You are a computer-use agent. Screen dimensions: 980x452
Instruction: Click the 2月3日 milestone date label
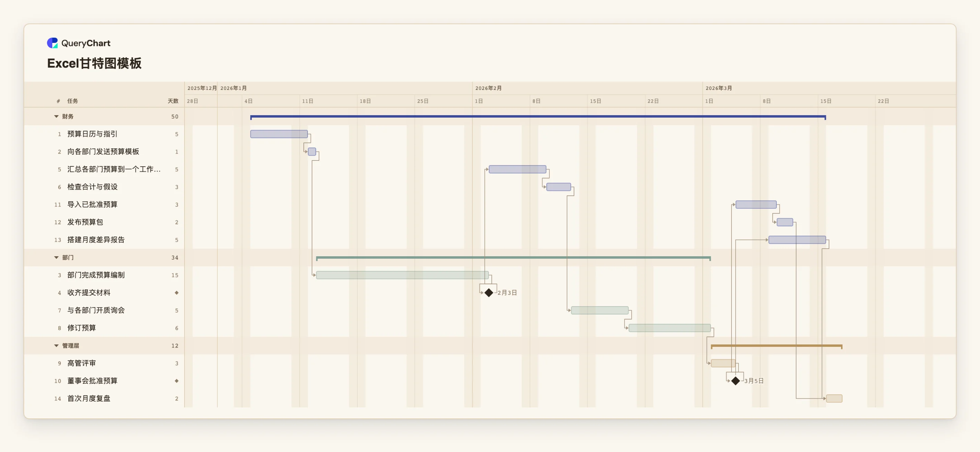507,293
